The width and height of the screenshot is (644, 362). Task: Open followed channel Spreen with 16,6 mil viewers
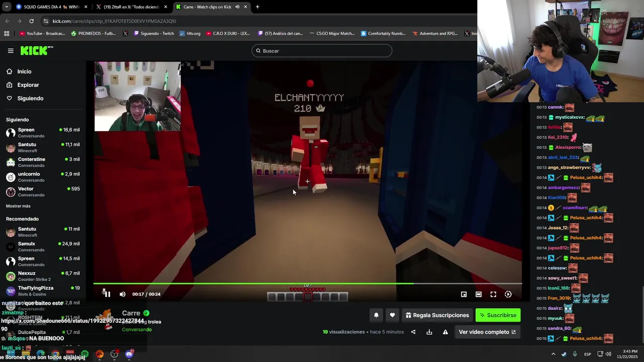(x=43, y=133)
